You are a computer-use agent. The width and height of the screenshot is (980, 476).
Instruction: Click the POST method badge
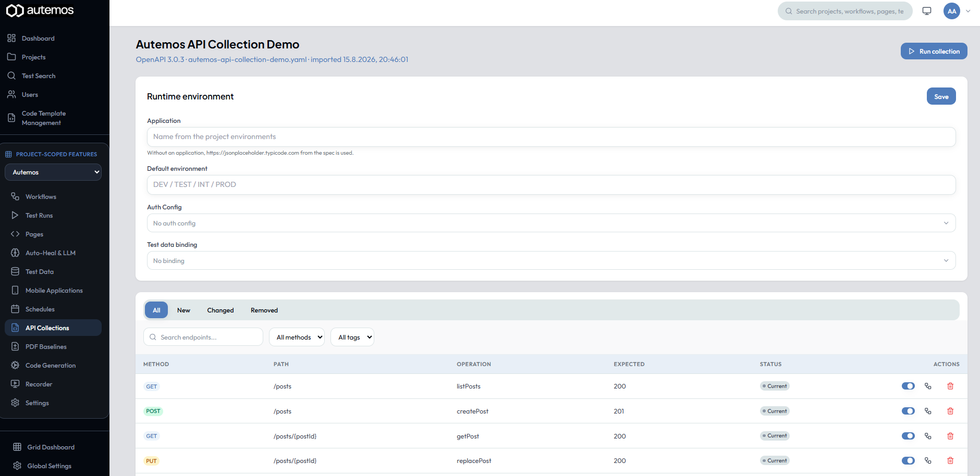point(153,411)
